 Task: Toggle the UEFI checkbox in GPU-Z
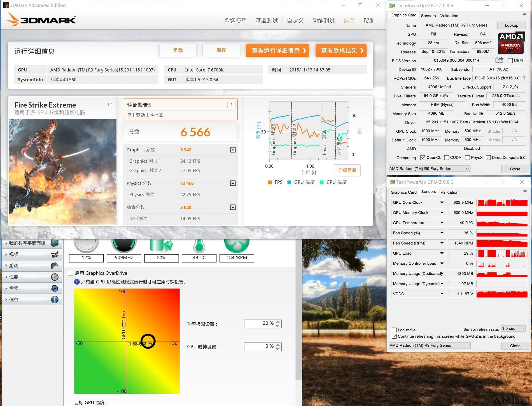(x=510, y=60)
